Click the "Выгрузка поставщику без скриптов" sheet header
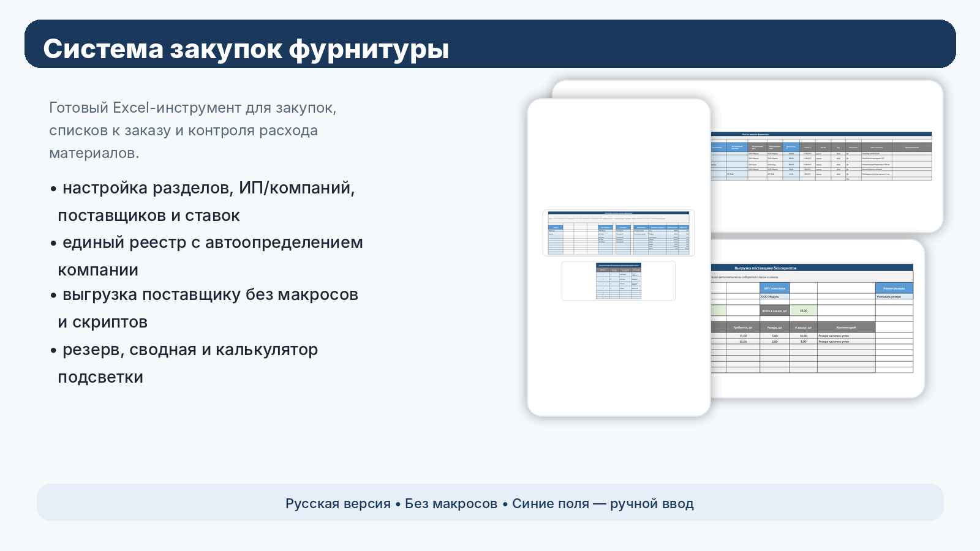Image resolution: width=980 pixels, height=551 pixels. coord(766,268)
